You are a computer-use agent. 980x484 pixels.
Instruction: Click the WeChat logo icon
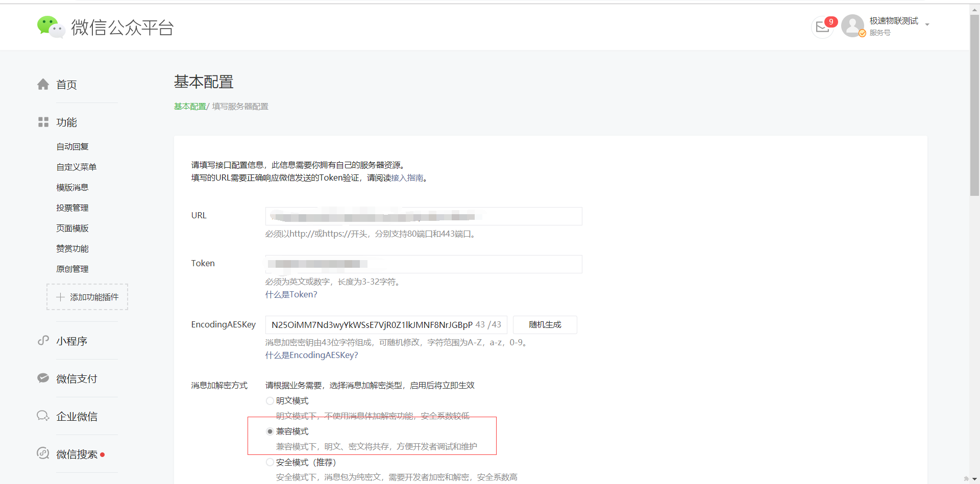click(x=51, y=27)
